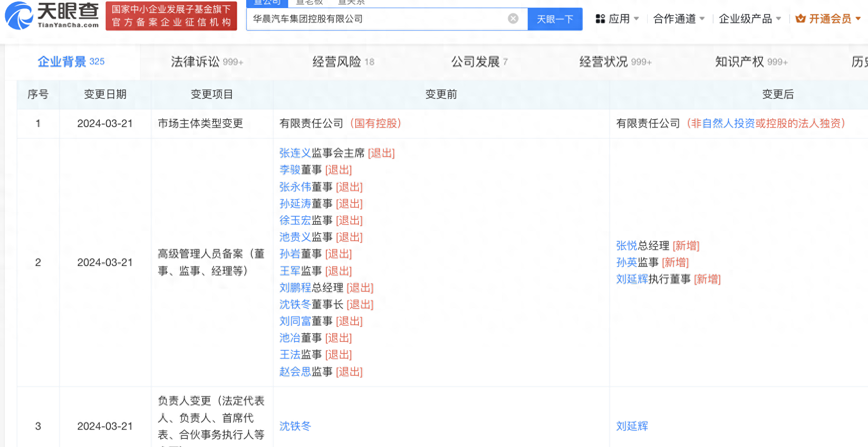This screenshot has width=868, height=447.
Task: Click the 开通会员 link
Action: click(830, 19)
